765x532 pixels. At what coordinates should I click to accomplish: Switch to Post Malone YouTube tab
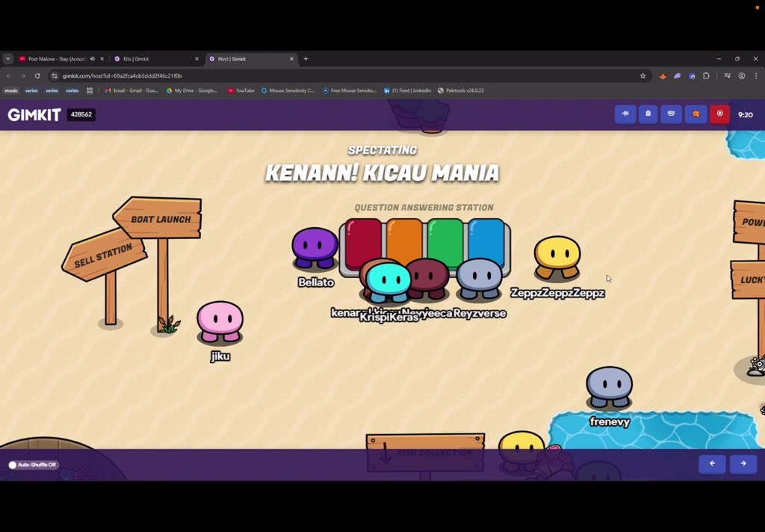point(56,58)
